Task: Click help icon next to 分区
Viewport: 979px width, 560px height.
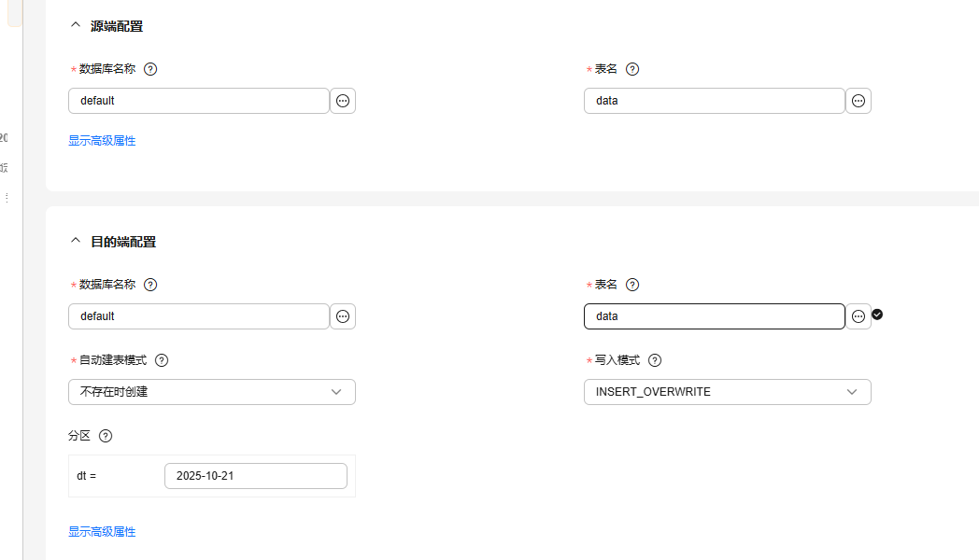Action: 106,436
